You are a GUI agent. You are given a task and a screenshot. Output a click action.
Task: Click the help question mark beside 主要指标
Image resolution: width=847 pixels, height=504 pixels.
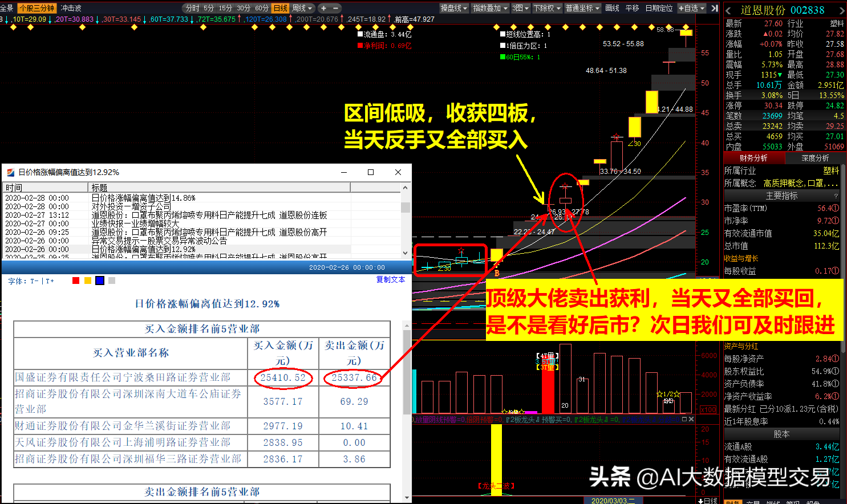click(x=836, y=196)
